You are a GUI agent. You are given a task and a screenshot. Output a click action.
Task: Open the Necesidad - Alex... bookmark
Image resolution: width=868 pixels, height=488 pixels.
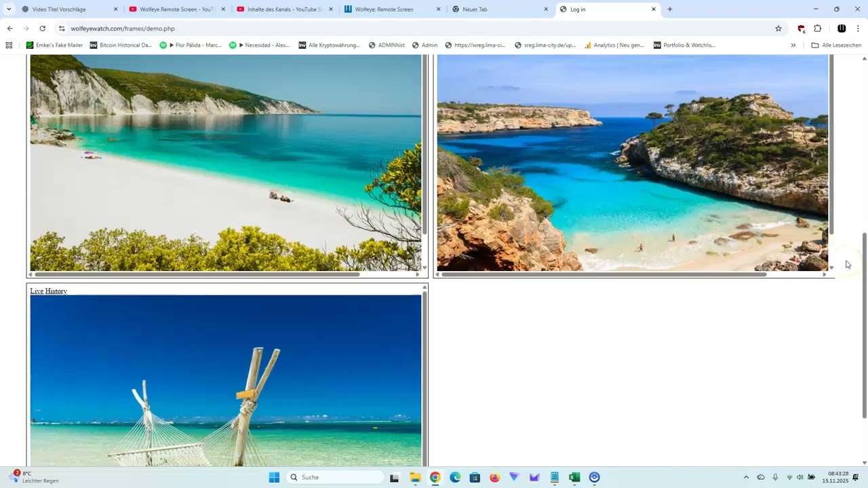click(x=260, y=45)
